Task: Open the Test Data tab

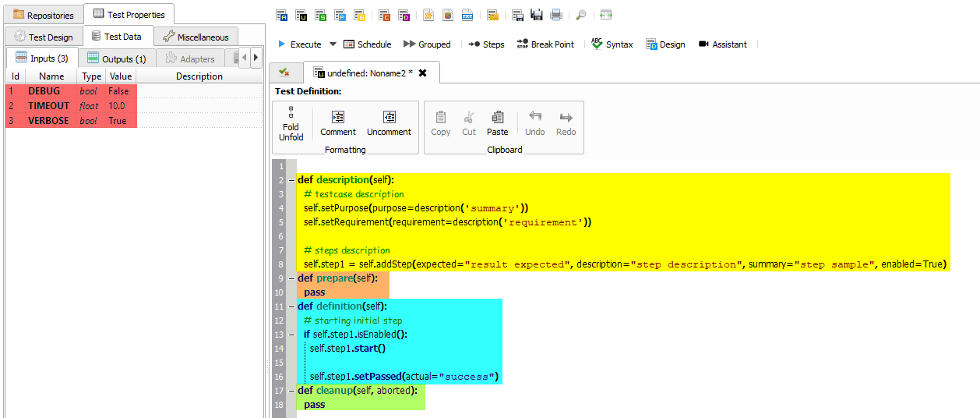Action: pyautogui.click(x=117, y=36)
